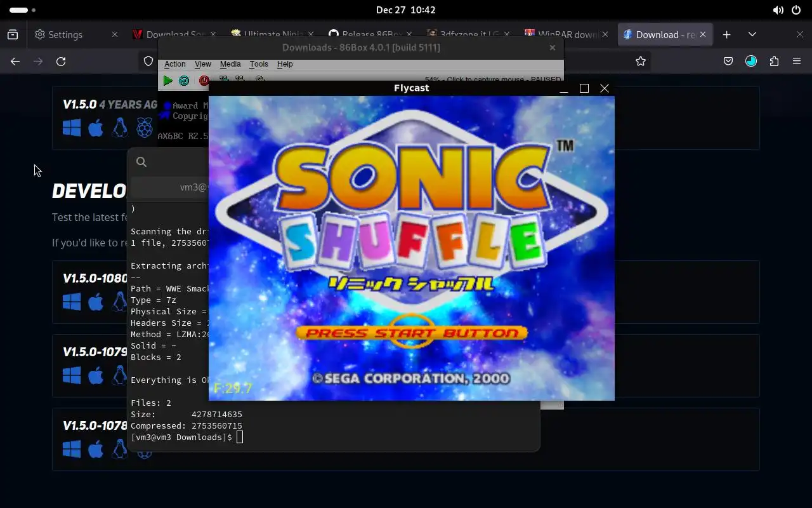The width and height of the screenshot is (812, 508).
Task: Open a new browser tab
Action: (727, 34)
